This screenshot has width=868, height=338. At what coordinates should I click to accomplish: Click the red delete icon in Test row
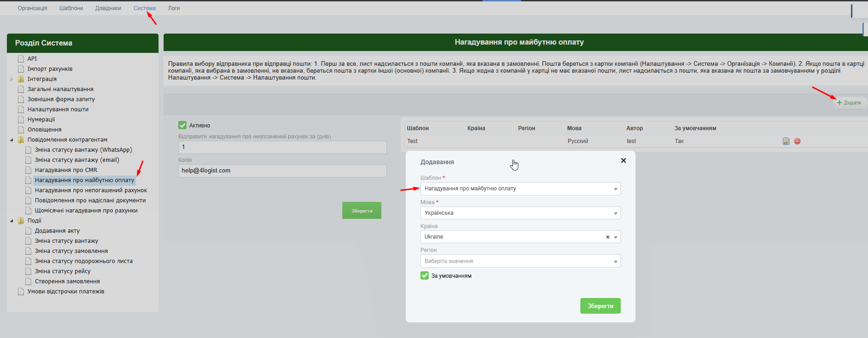[x=797, y=141]
